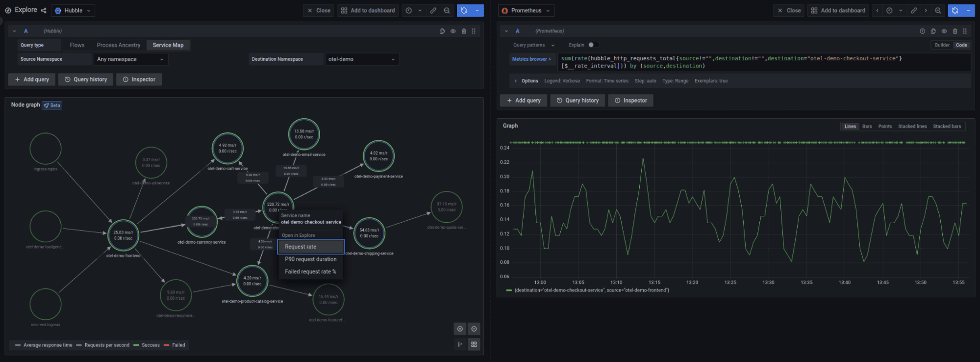The width and height of the screenshot is (980, 362).
Task: Click the otel-demo-shipping-service node
Action: 369,233
